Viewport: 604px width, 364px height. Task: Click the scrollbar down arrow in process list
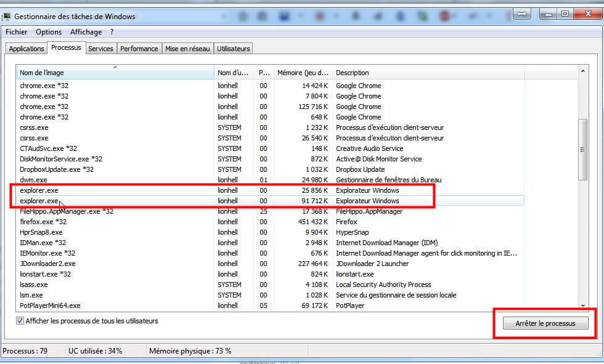[583, 305]
